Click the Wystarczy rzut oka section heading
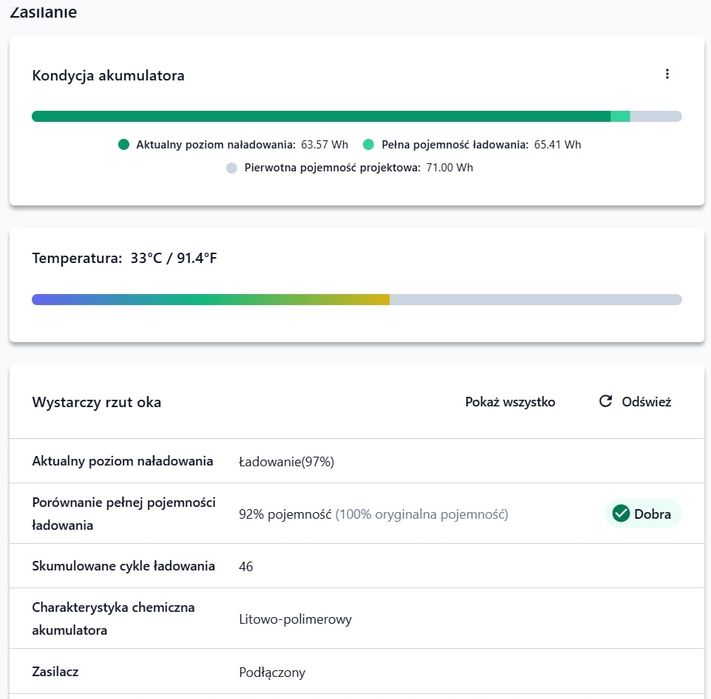Viewport: 711px width, 699px height. tap(96, 402)
